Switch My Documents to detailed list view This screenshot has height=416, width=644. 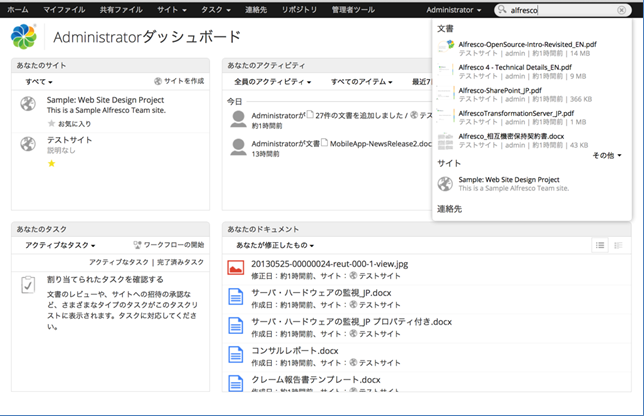618,245
